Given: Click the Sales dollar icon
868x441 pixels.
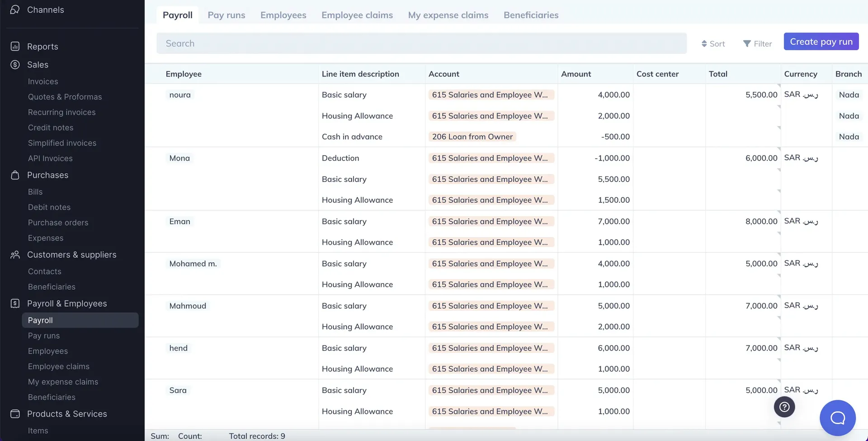Looking at the screenshot, I should point(15,65).
